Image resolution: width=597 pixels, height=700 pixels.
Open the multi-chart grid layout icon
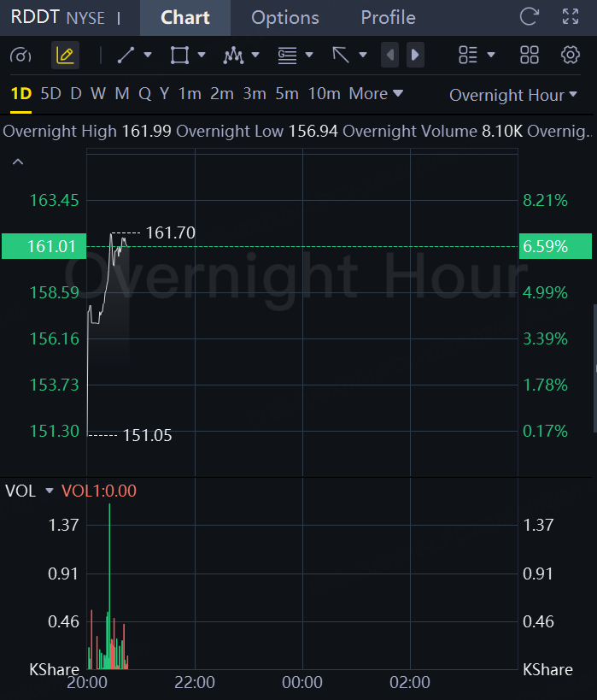point(530,56)
